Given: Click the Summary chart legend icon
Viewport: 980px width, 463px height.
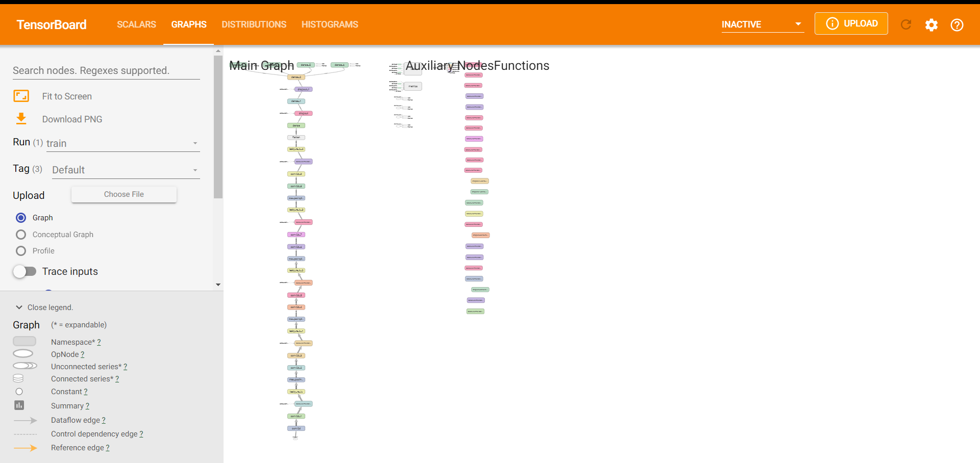Looking at the screenshot, I should [19, 405].
